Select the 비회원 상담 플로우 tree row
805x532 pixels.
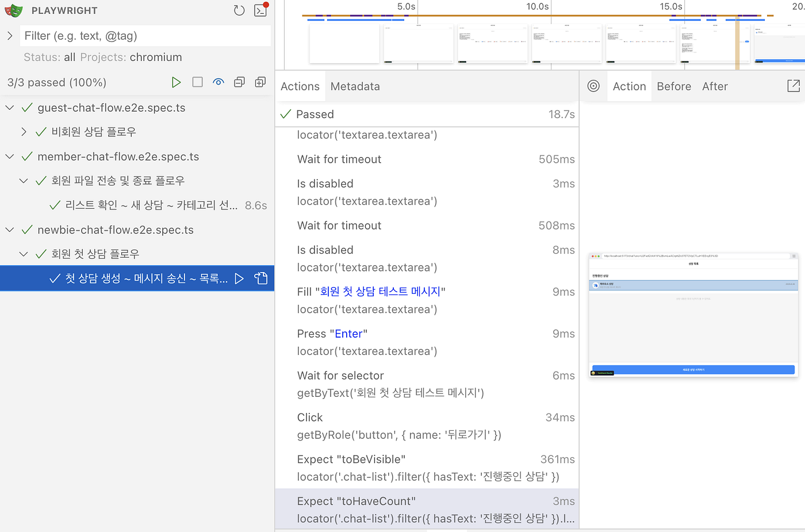click(x=137, y=132)
